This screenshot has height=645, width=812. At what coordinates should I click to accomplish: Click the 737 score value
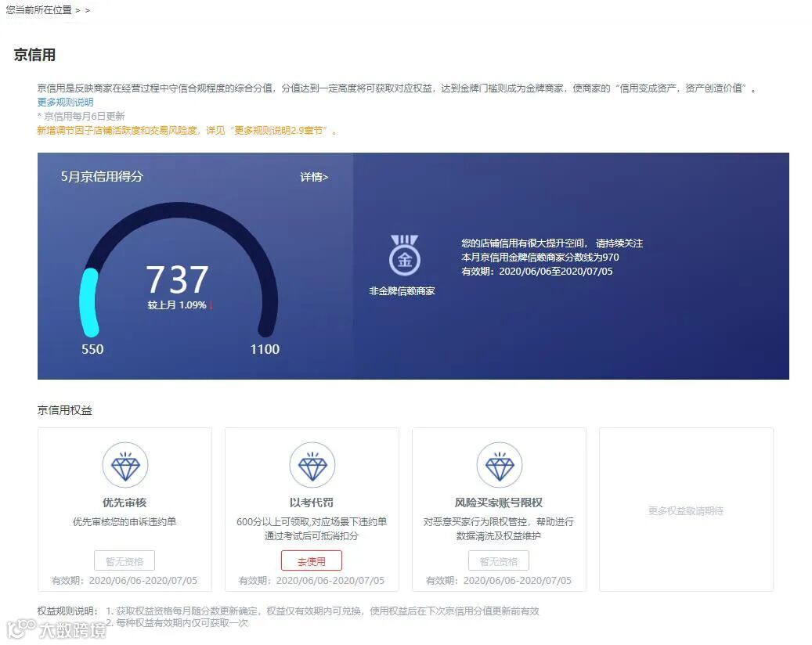pos(177,279)
